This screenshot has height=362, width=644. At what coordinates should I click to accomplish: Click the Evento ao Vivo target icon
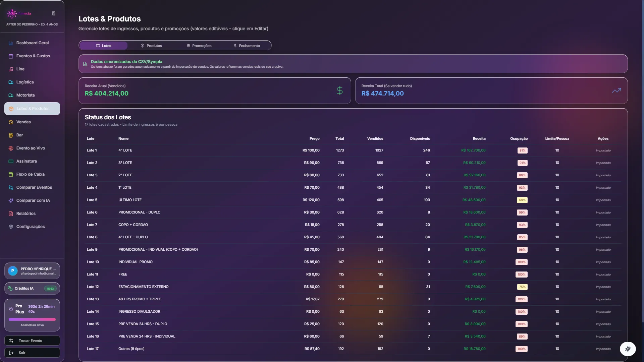tap(11, 148)
